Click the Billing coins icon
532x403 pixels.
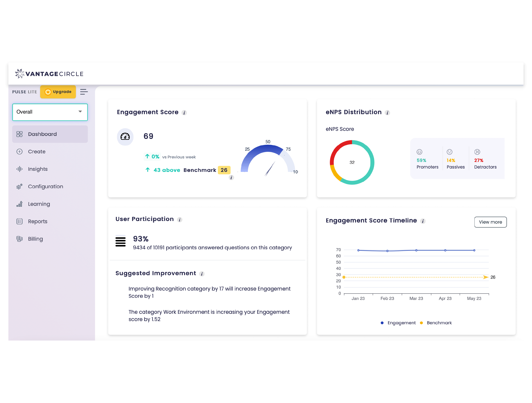coord(19,239)
